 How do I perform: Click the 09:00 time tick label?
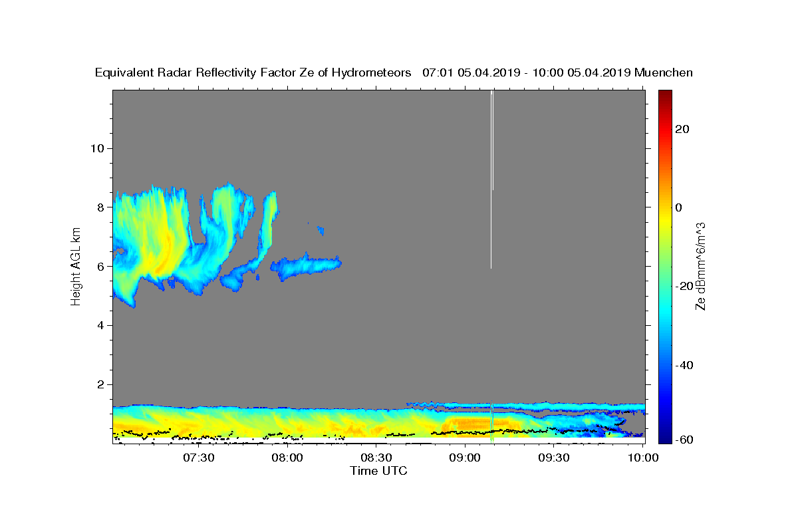465,458
